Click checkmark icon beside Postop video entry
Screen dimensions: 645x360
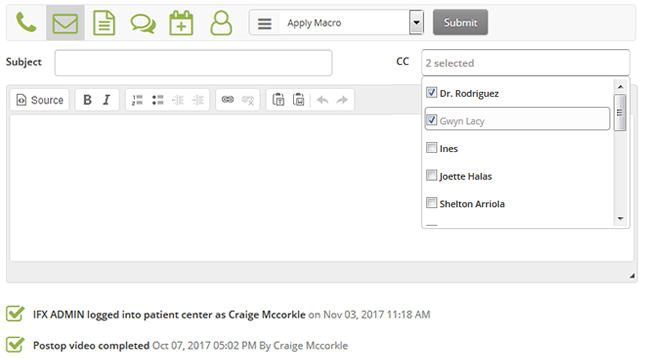[15, 344]
